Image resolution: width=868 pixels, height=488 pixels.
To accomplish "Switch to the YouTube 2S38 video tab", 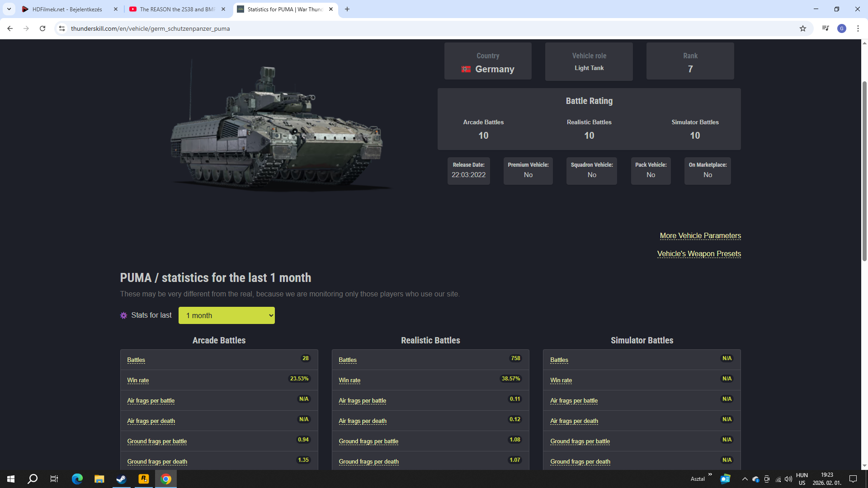I will (x=176, y=9).
